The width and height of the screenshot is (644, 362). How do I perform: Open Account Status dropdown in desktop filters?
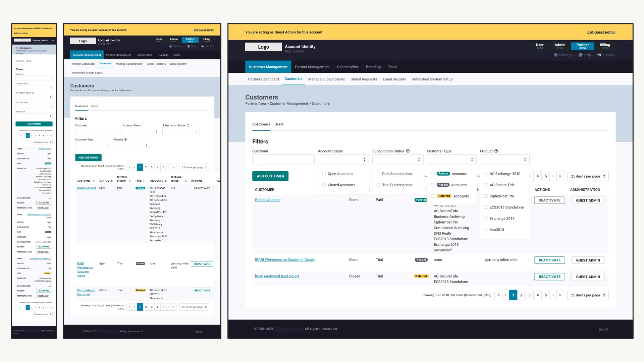tap(343, 160)
